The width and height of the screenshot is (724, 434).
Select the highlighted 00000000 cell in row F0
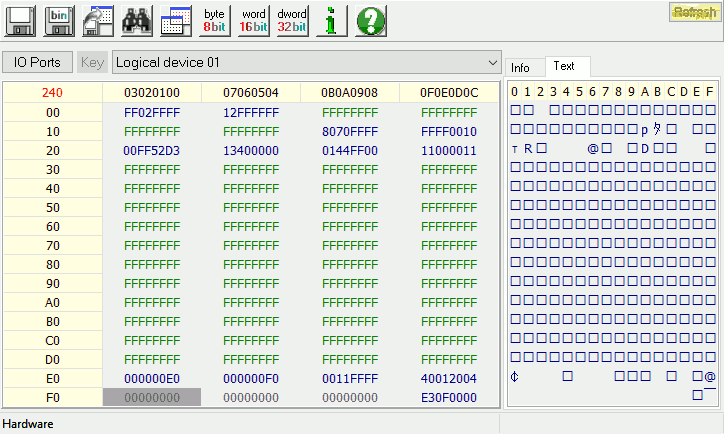152,397
